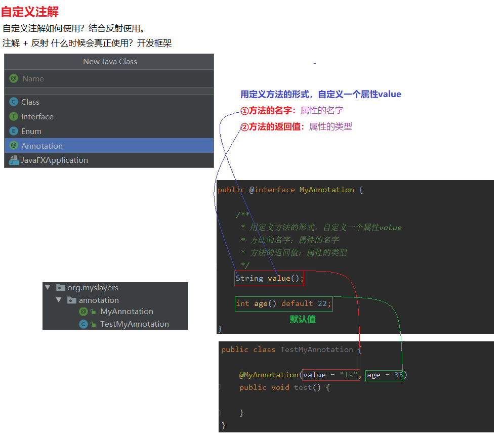The width and height of the screenshot is (504, 442).
Task: Choose the JavaFXApplication entry label
Action: coord(55,160)
